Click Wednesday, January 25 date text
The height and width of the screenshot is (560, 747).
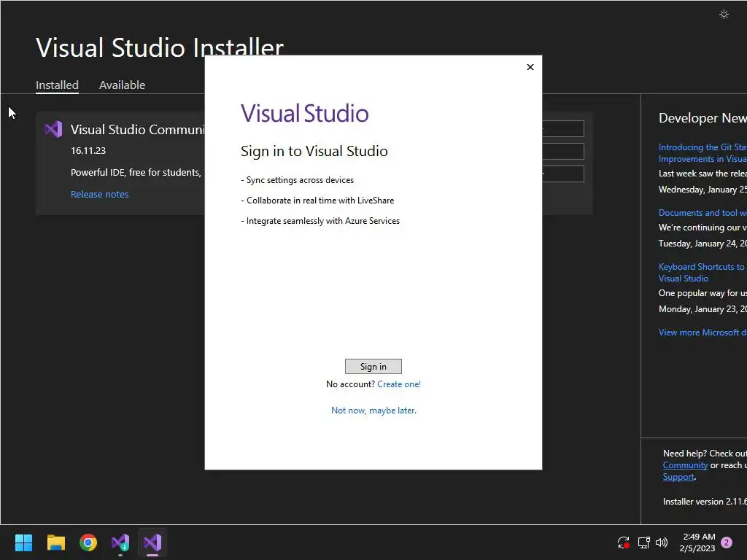[703, 190]
